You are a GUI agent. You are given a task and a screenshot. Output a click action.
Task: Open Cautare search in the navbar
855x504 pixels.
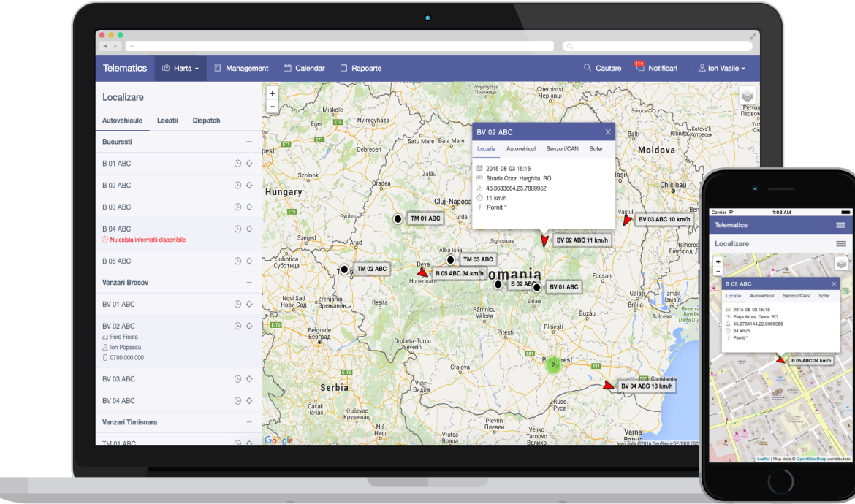point(603,68)
